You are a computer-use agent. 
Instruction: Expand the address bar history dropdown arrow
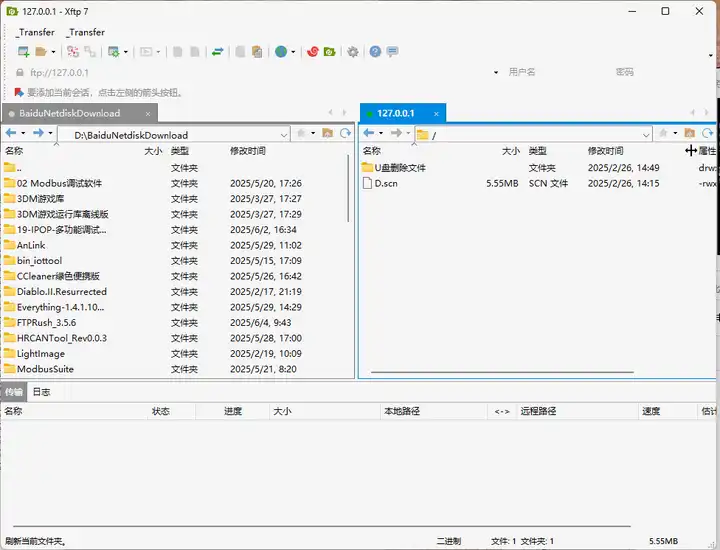[496, 73]
